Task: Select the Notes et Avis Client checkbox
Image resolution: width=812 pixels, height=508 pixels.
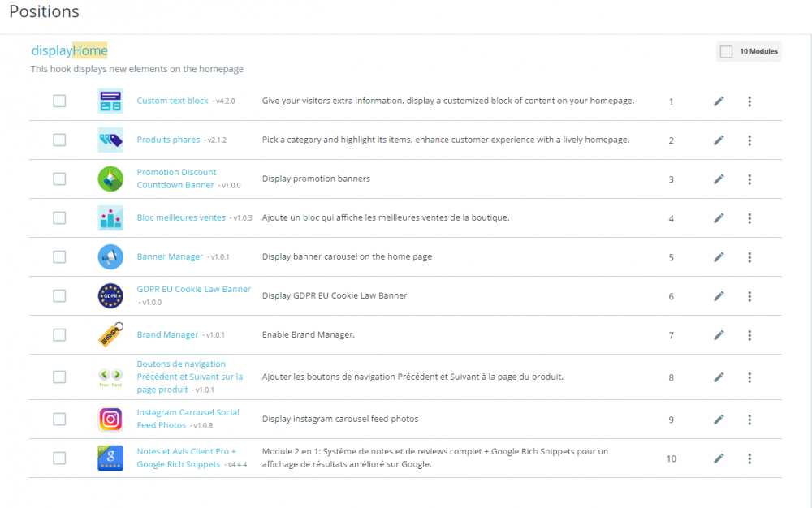Action: click(59, 458)
